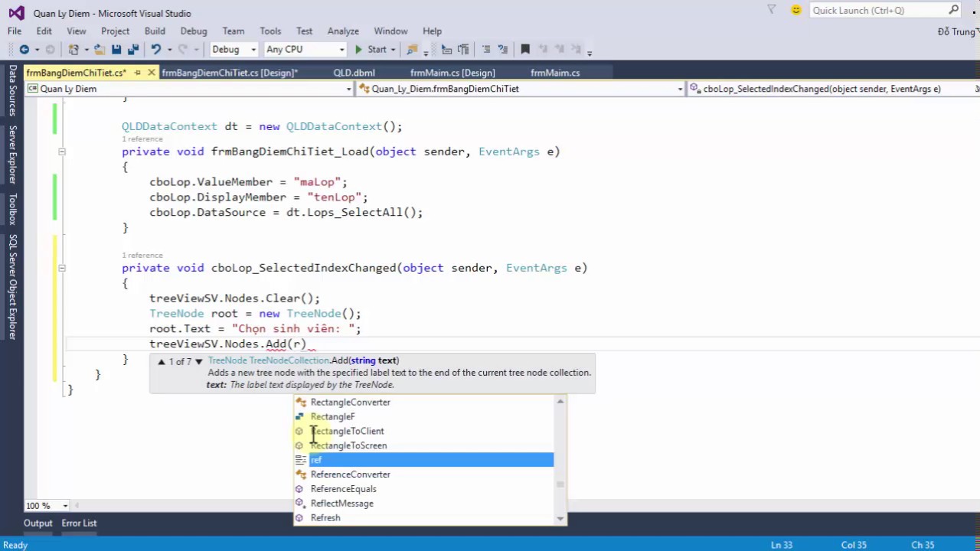
Task: Open the Error List panel tab
Action: tap(79, 523)
